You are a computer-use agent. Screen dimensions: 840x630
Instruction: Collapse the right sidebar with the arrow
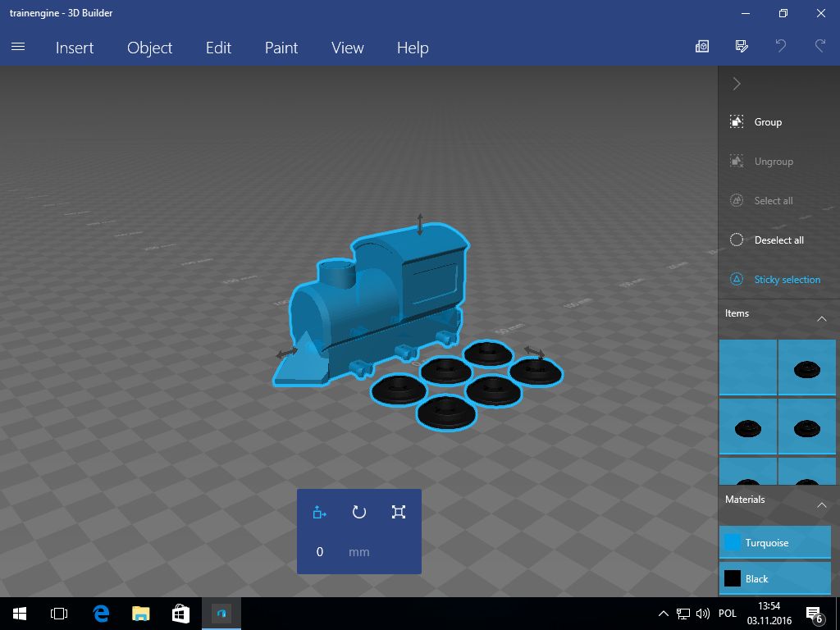736,83
